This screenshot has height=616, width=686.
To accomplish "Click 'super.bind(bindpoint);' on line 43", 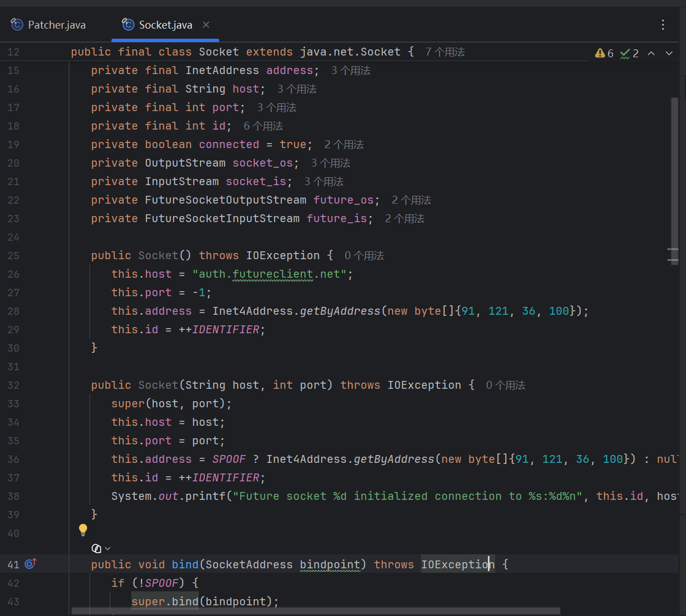I will pyautogui.click(x=205, y=602).
